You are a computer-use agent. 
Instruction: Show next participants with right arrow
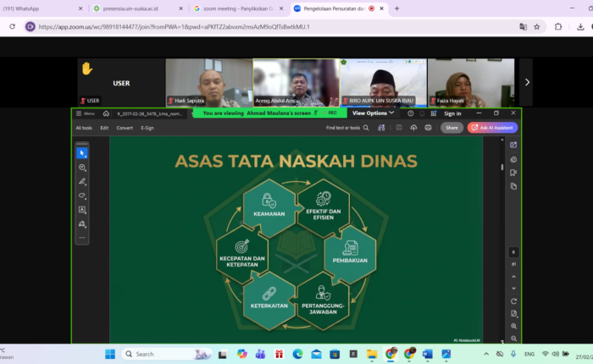point(527,82)
